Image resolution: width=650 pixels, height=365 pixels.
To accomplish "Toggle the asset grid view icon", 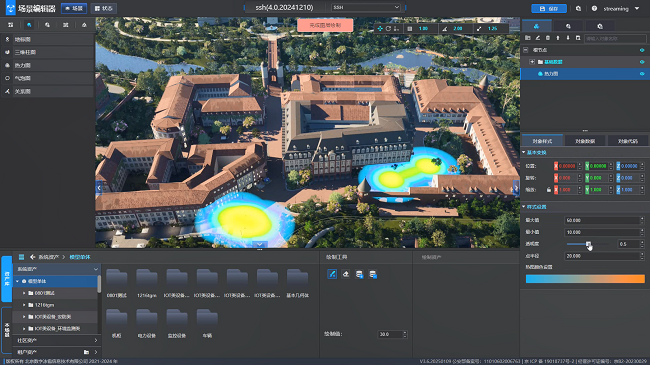I will [x=22, y=257].
